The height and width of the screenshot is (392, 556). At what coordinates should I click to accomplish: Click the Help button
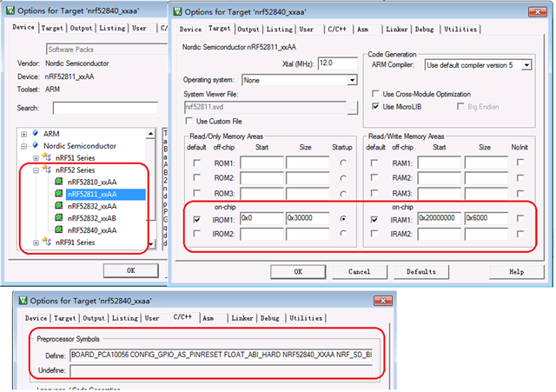(x=517, y=272)
